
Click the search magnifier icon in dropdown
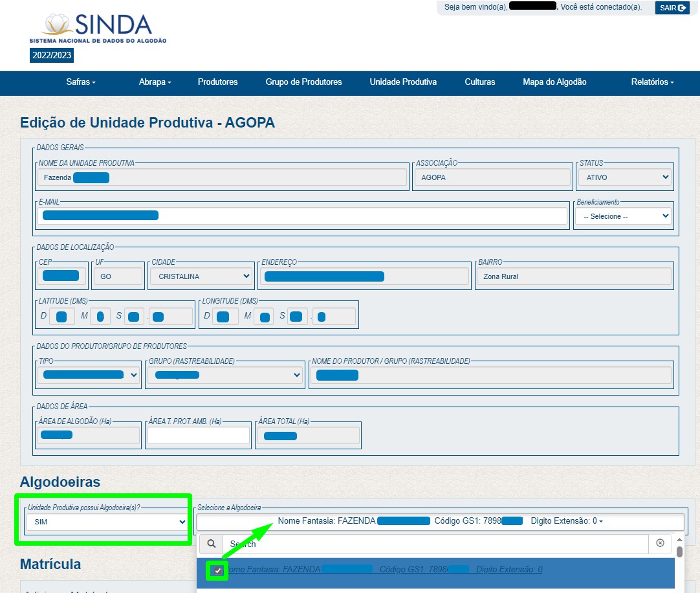(210, 544)
